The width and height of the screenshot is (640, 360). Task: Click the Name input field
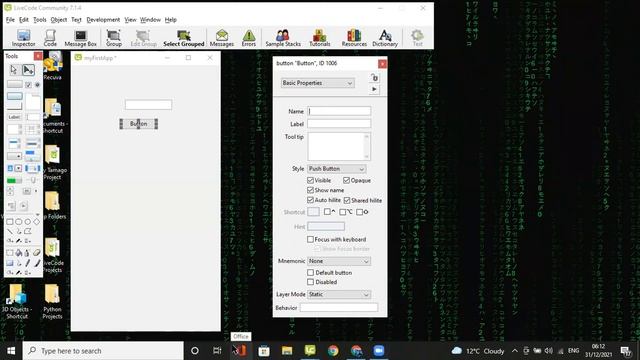tap(339, 111)
